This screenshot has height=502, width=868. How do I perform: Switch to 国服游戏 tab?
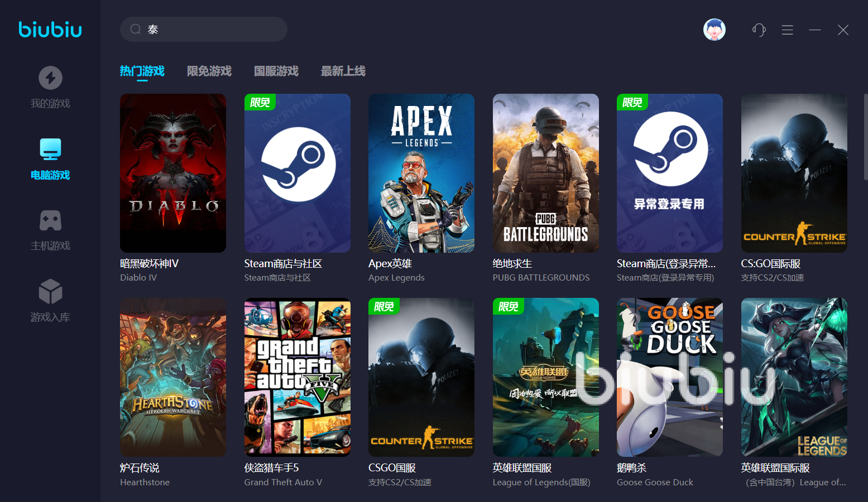(x=276, y=71)
